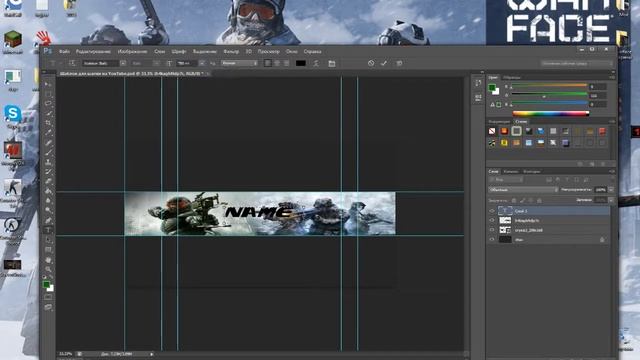Select the Eraser tool
Image resolution: width=640 pixels, height=360 pixels.
[x=48, y=181]
